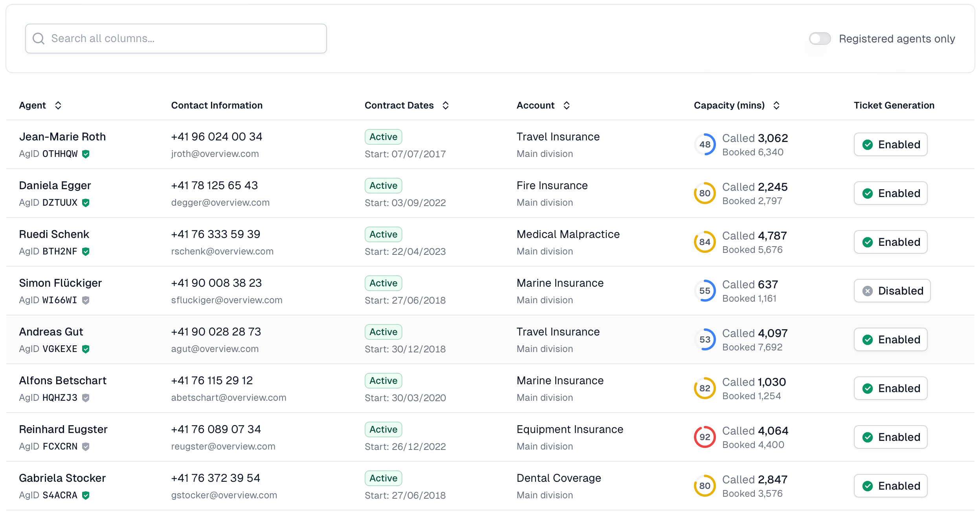The width and height of the screenshot is (980, 516).
Task: Click the search magnifier icon
Action: click(39, 38)
